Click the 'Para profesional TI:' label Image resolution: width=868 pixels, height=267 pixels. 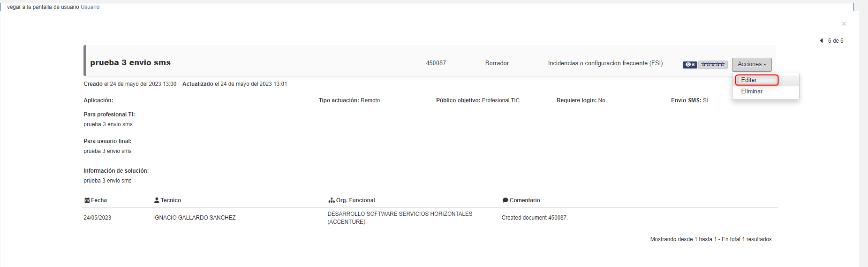109,114
